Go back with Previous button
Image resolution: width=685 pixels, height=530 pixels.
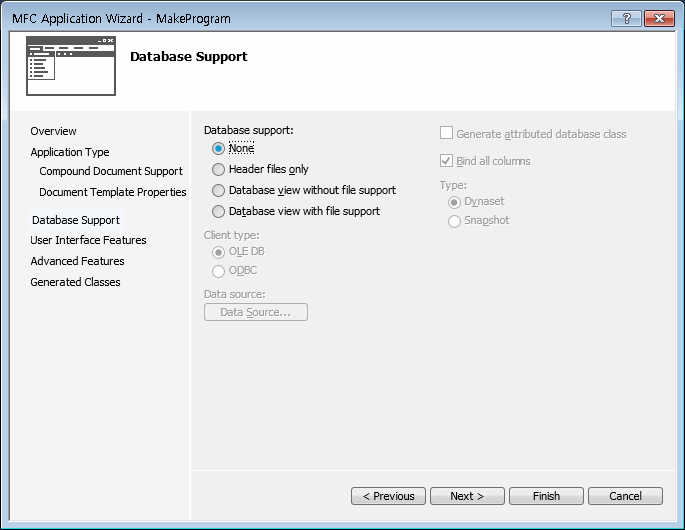(x=388, y=496)
